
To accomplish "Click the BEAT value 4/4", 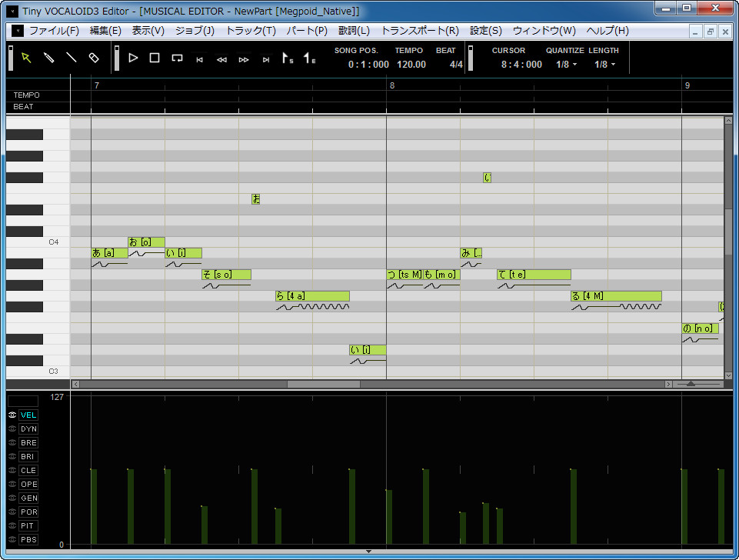I will coord(456,65).
